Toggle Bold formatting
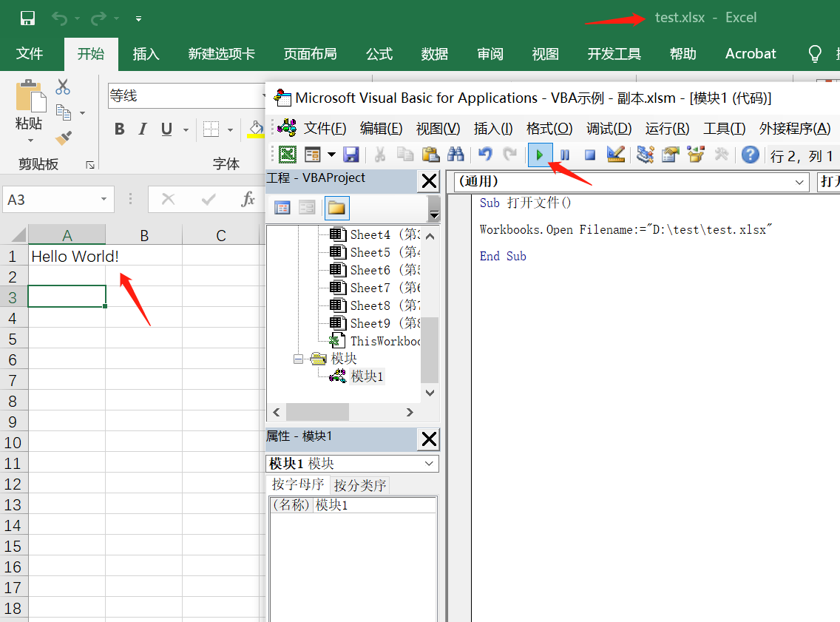The height and width of the screenshot is (622, 840). coord(120,129)
